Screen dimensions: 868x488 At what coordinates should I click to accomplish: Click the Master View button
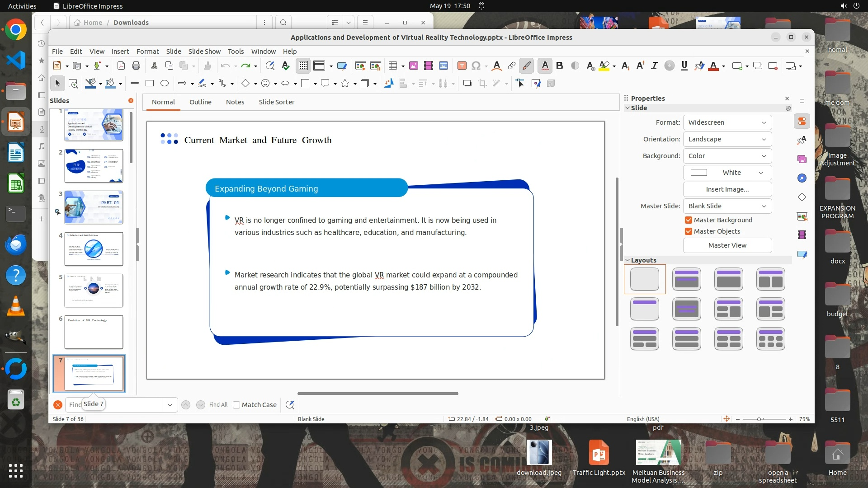point(727,245)
